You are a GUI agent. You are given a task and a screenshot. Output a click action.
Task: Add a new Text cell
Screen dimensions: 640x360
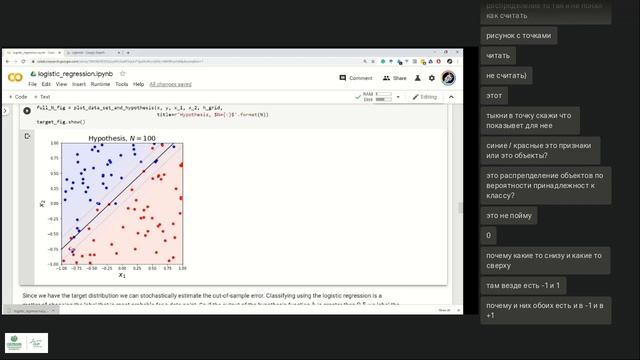pos(42,97)
